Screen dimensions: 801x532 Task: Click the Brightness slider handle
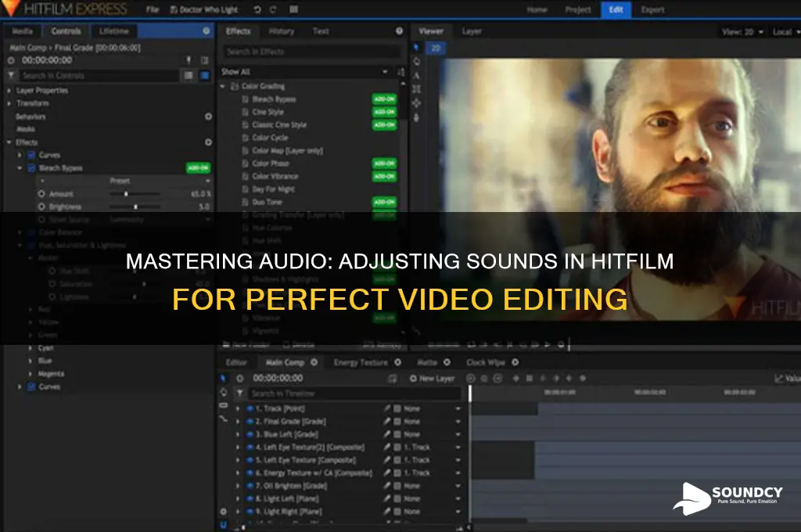[x=135, y=207]
